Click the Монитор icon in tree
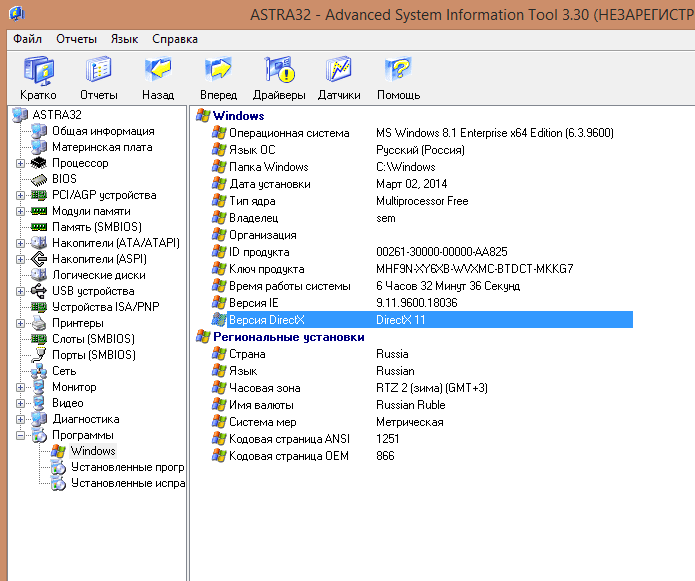695x581 pixels. point(39,387)
